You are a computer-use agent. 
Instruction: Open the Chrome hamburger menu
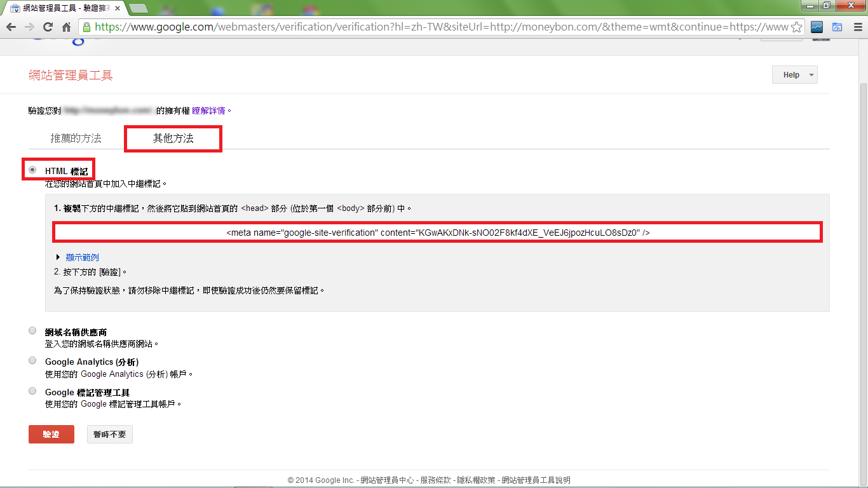858,27
